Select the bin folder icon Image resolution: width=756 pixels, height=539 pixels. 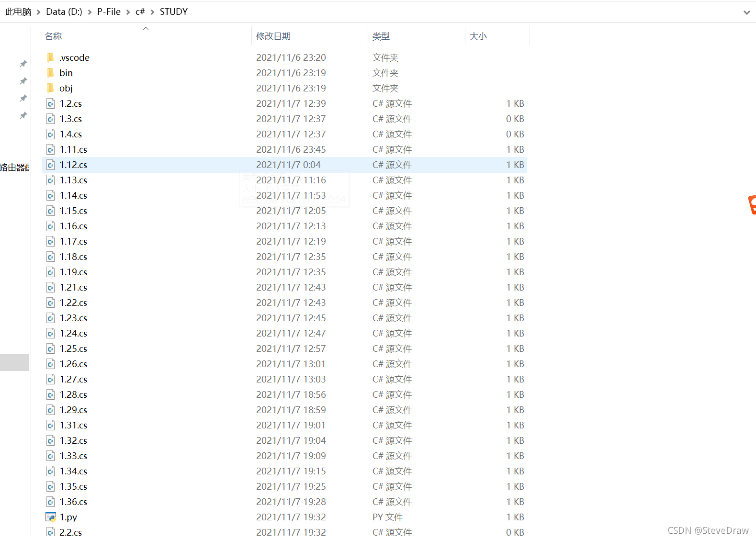pos(50,73)
